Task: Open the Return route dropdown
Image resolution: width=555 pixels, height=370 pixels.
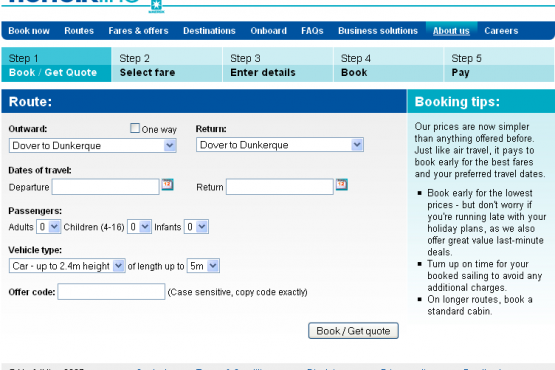Action: click(280, 145)
